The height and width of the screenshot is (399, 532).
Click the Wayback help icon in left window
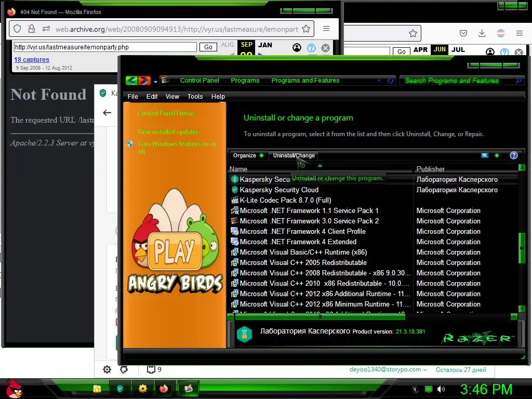coord(311,48)
